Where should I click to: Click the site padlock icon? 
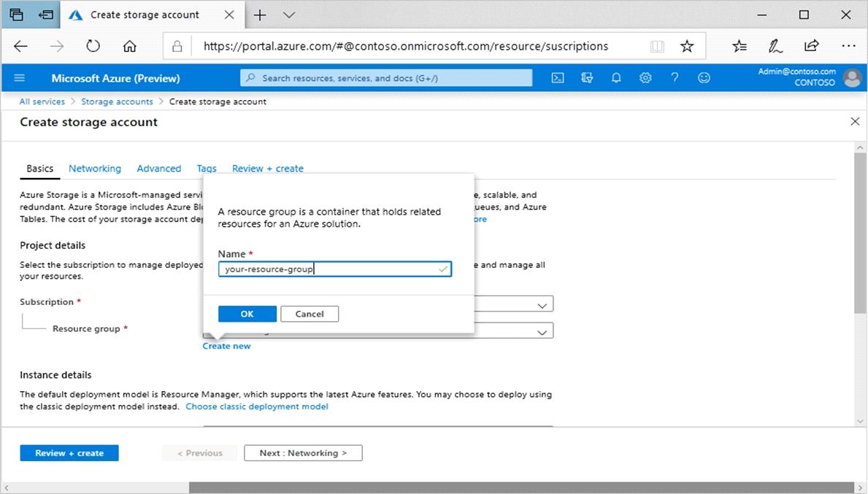177,46
